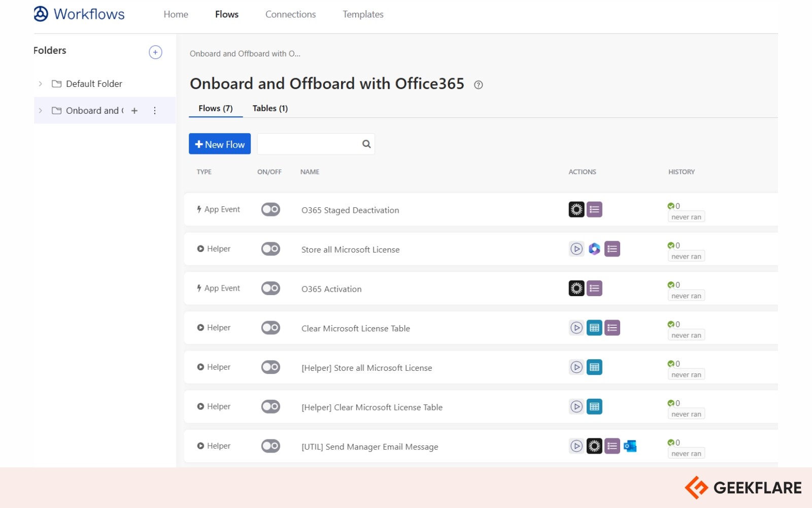The width and height of the screenshot is (812, 508).
Task: Toggle [Helper] Clear Microsoft License Table switch
Action: (x=270, y=406)
